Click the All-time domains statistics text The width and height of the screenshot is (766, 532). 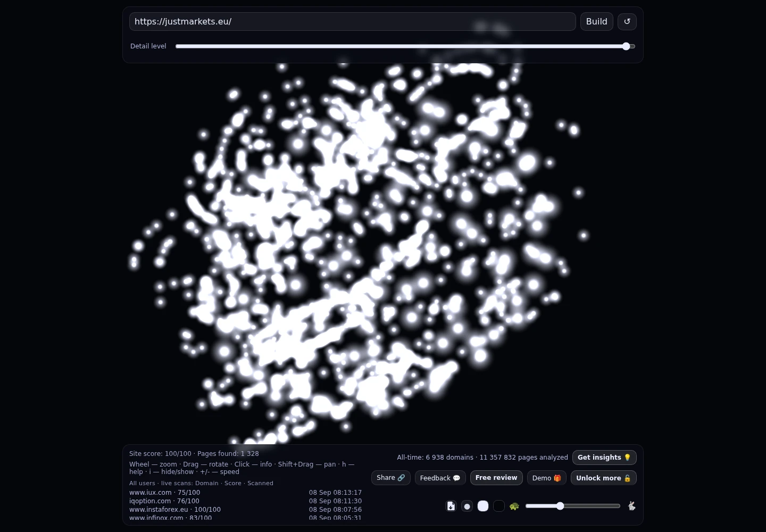(482, 458)
